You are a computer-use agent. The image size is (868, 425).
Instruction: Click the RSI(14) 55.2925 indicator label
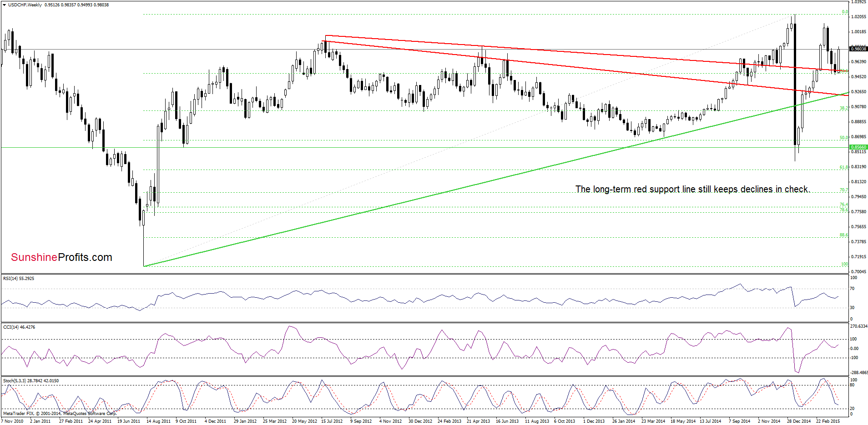(19, 278)
